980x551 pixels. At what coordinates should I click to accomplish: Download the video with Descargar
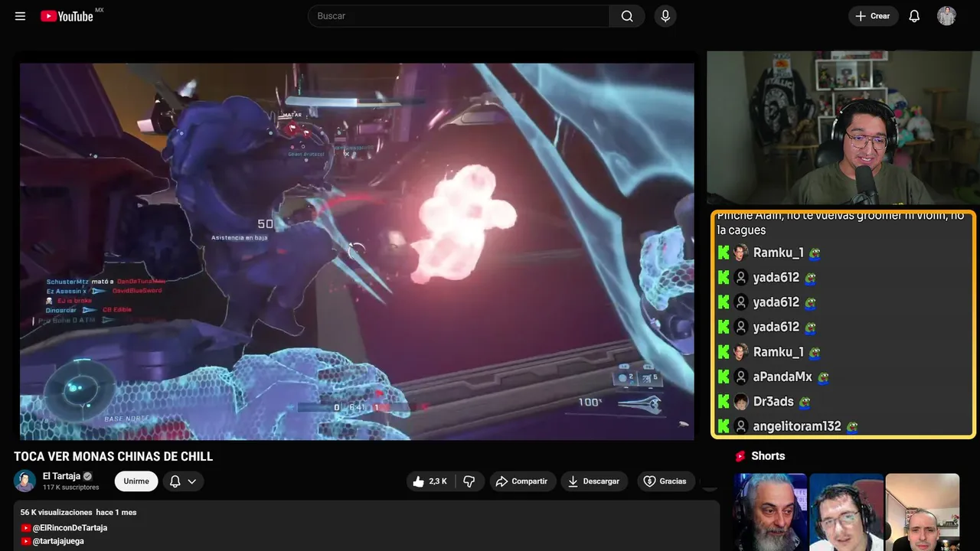594,481
